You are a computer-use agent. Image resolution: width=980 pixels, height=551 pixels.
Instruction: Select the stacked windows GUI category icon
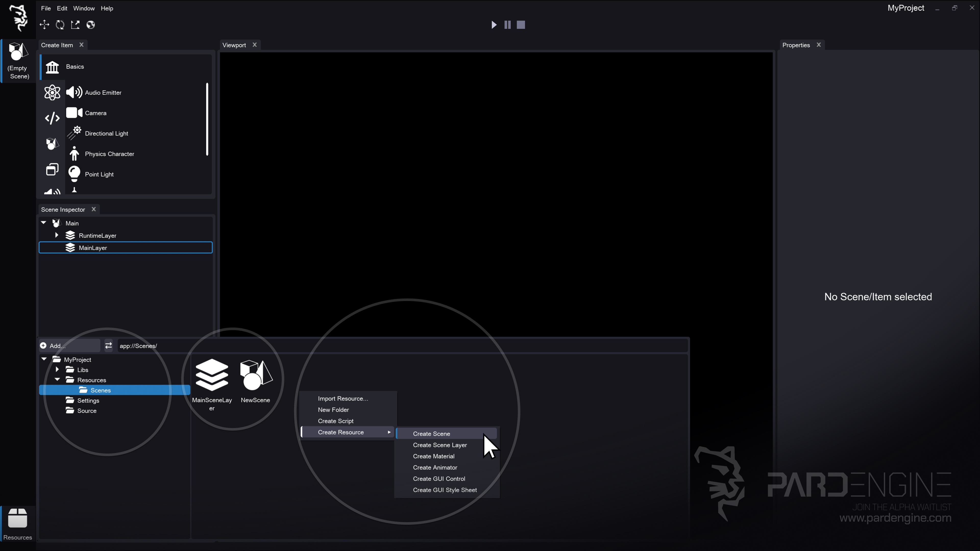[52, 169]
